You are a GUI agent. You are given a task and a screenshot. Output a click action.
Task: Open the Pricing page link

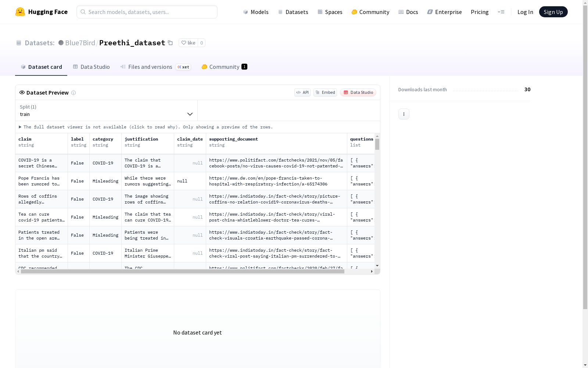point(480,12)
